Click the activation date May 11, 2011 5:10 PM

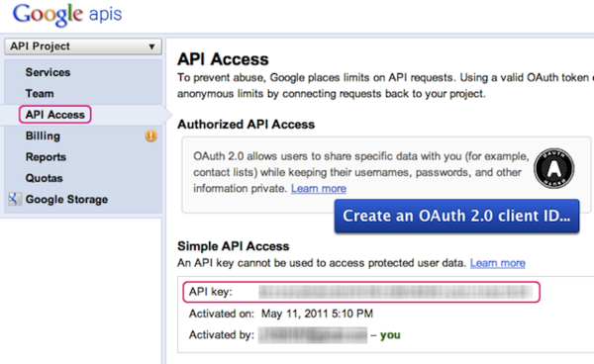coord(317,314)
